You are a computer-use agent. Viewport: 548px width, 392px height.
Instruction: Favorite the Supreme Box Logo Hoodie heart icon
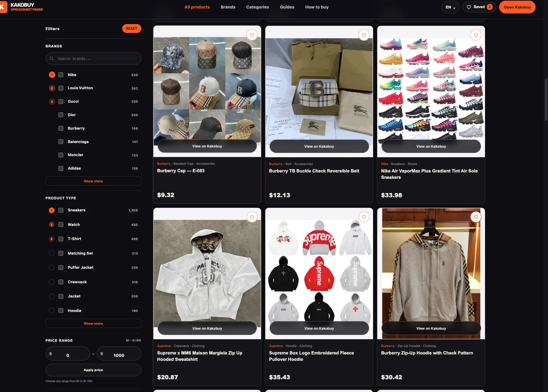coord(364,217)
